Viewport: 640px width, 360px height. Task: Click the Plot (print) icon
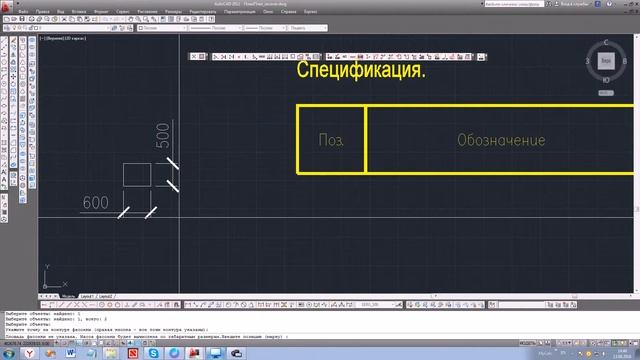[x=31, y=19]
